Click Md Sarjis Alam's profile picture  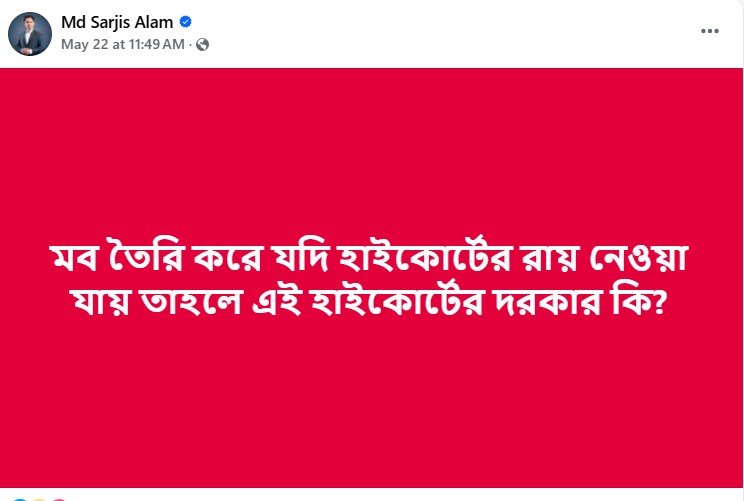pyautogui.click(x=30, y=34)
